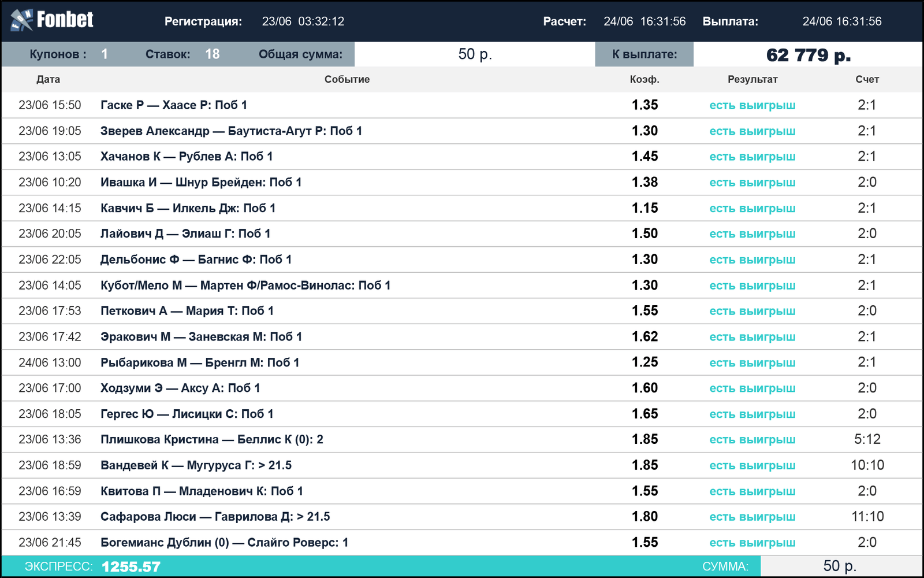Image resolution: width=924 pixels, height=578 pixels.
Task: Click the Fonbet logo icon
Action: [x=21, y=20]
